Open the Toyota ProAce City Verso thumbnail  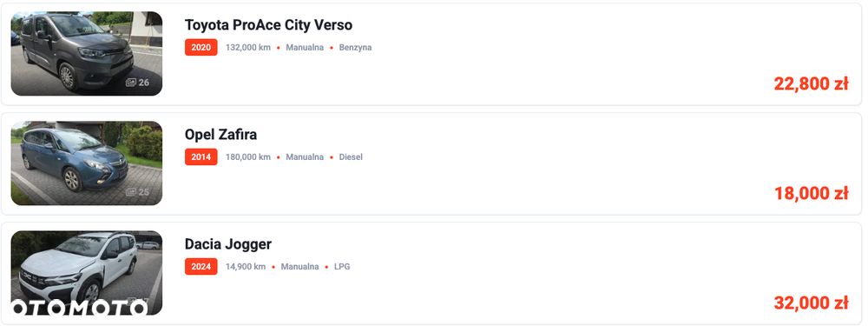coord(86,53)
